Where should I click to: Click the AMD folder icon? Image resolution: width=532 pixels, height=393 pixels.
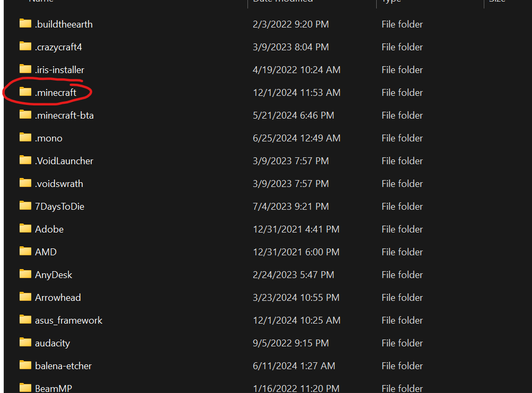(25, 251)
